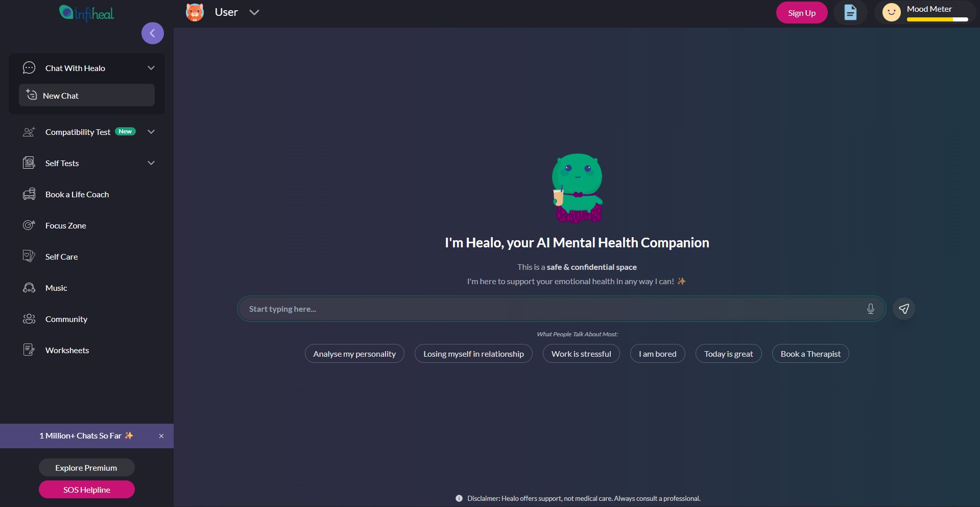This screenshot has width=980, height=507.
Task: Go to Community in the sidebar
Action: [x=66, y=319]
